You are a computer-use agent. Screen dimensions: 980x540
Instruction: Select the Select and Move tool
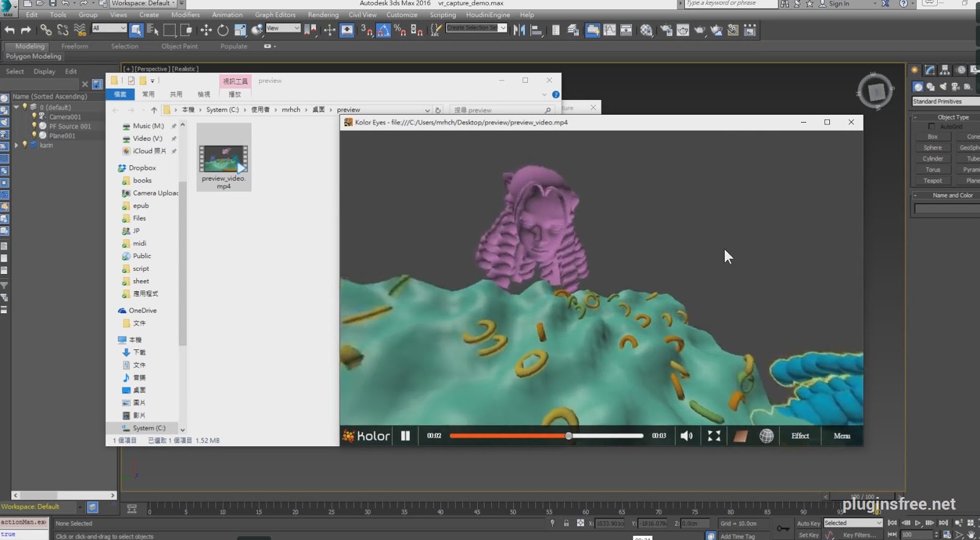(x=206, y=30)
